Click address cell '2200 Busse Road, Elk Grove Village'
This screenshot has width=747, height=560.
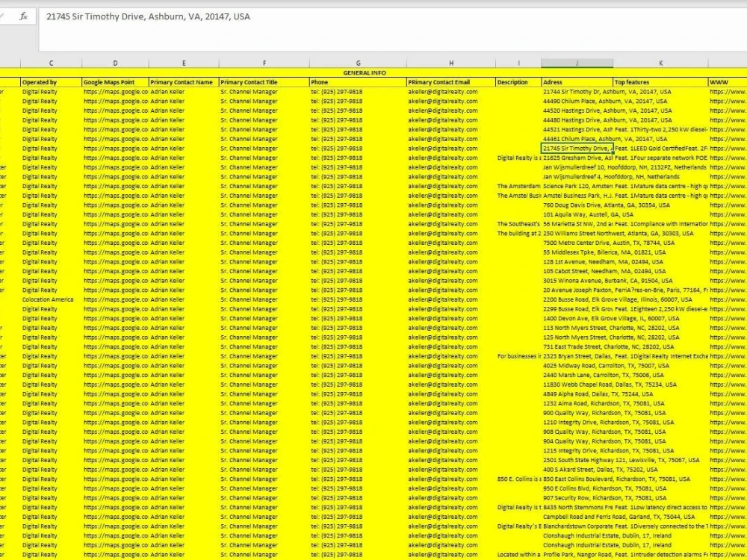click(577, 299)
